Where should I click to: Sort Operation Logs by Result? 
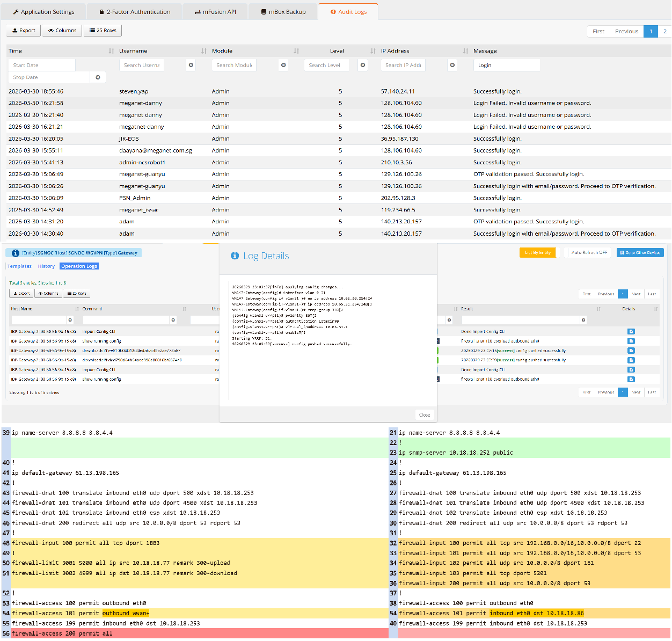point(598,309)
